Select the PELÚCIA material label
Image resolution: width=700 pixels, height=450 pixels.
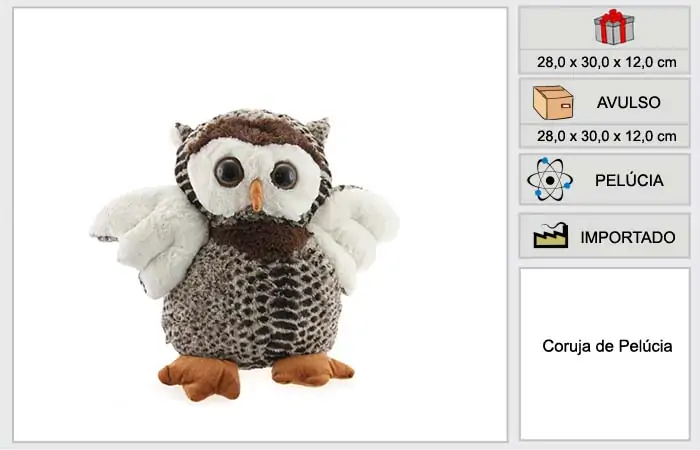[x=629, y=181]
